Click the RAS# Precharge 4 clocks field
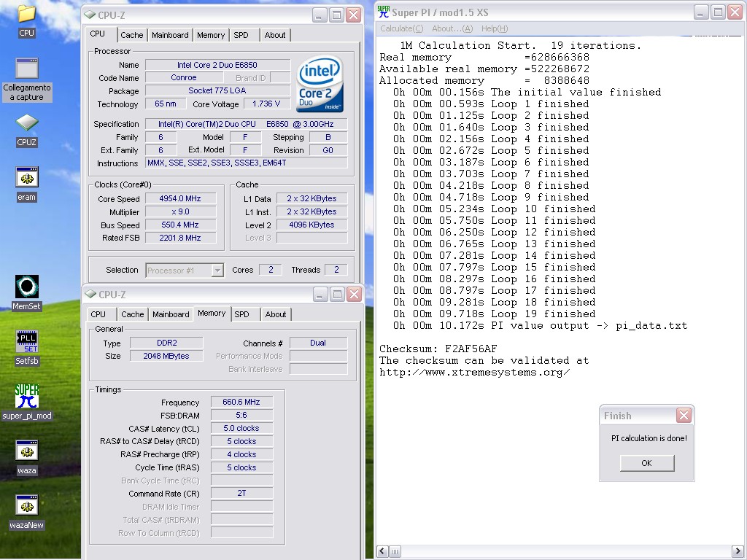 [x=241, y=454]
